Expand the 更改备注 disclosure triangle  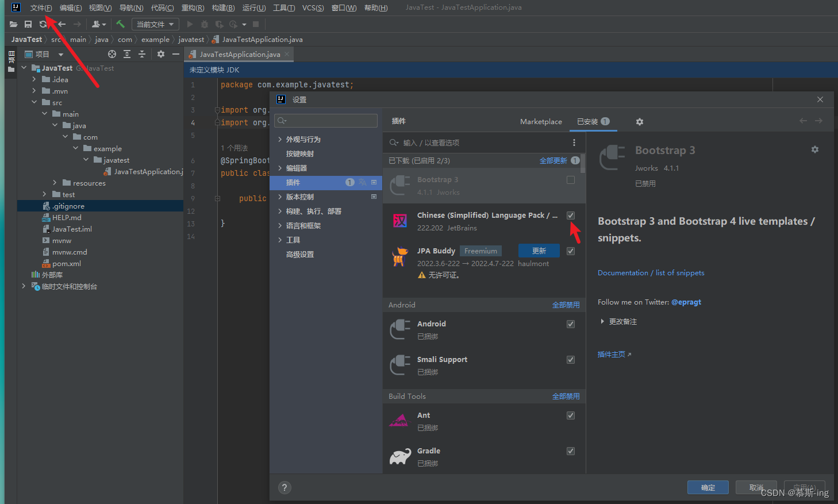pos(602,321)
